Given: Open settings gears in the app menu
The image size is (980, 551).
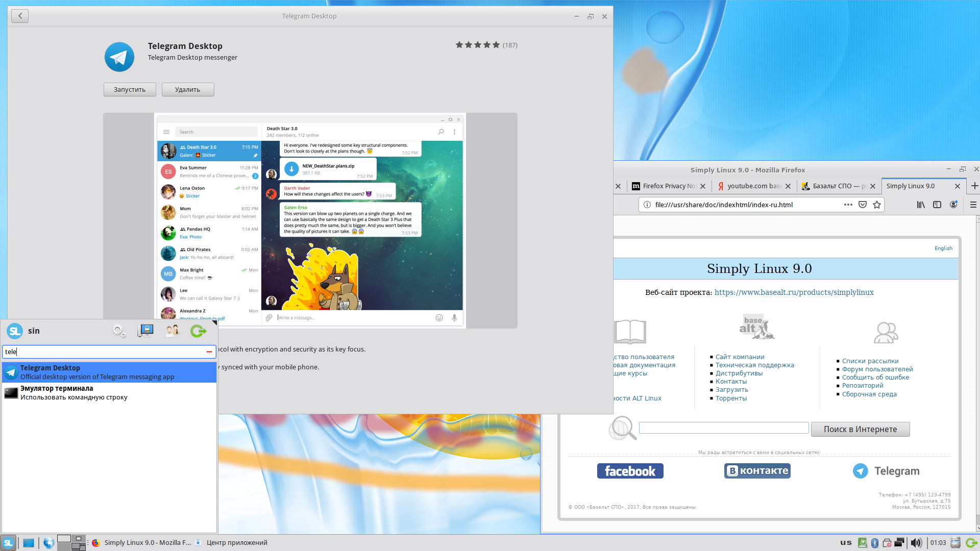Looking at the screenshot, I should click(118, 331).
